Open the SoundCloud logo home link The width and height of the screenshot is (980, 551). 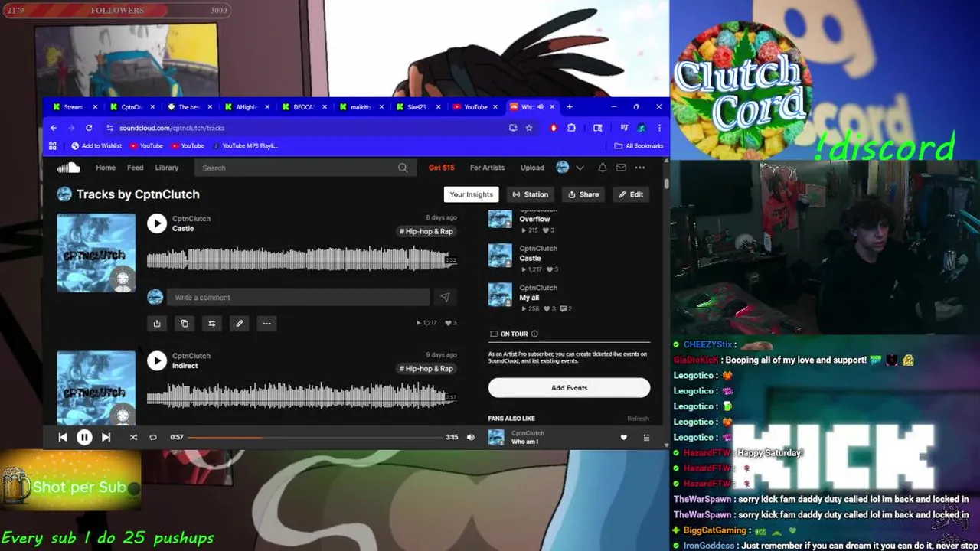click(68, 168)
